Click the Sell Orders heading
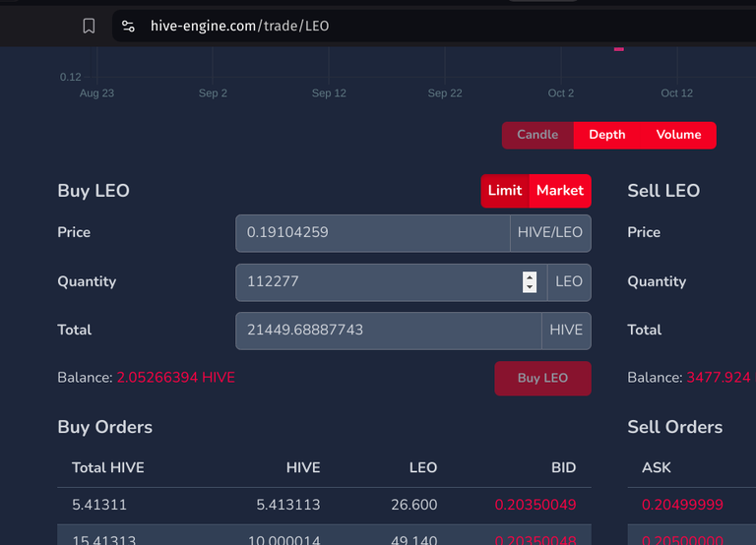The width and height of the screenshot is (756, 545). [x=675, y=427]
